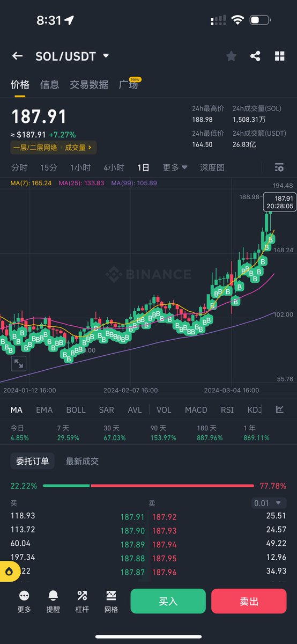Open 更多 menu in bottom bar

coord(24,601)
